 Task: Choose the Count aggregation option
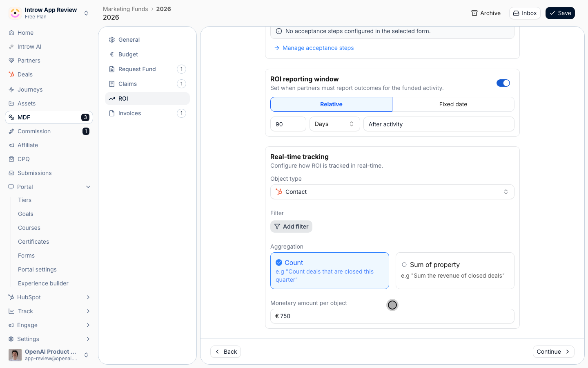point(330,271)
